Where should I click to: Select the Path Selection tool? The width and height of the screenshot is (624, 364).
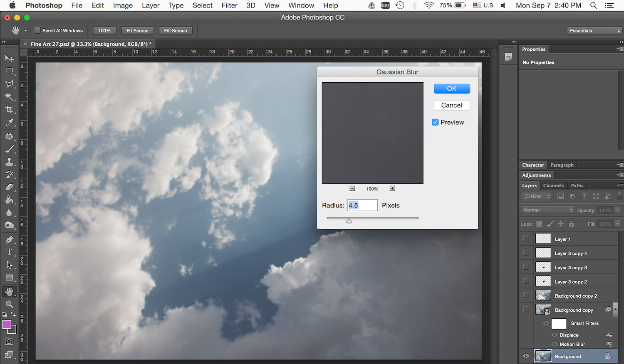pyautogui.click(x=9, y=265)
